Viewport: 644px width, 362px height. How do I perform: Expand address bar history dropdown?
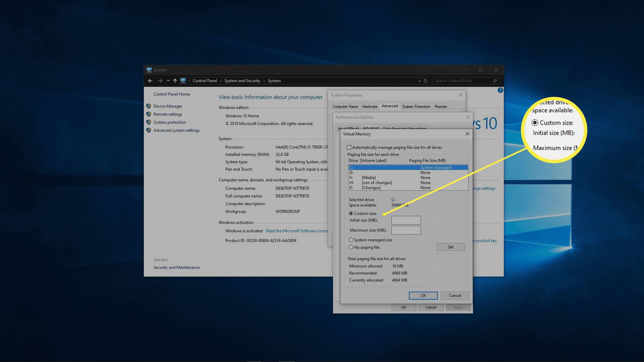point(419,81)
